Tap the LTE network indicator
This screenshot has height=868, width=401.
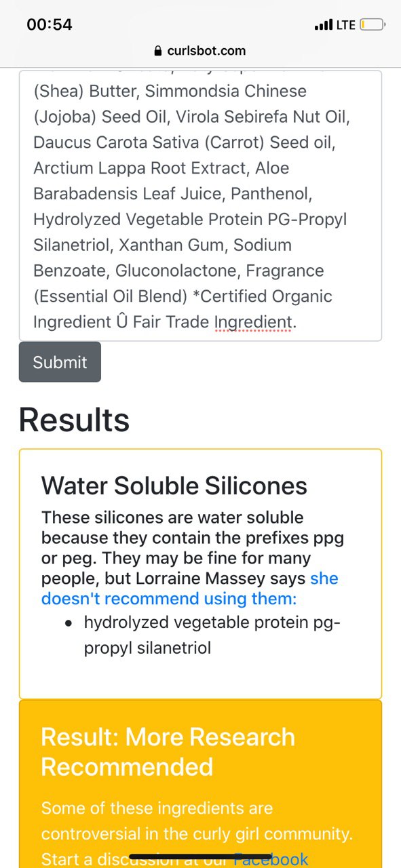[x=346, y=25]
